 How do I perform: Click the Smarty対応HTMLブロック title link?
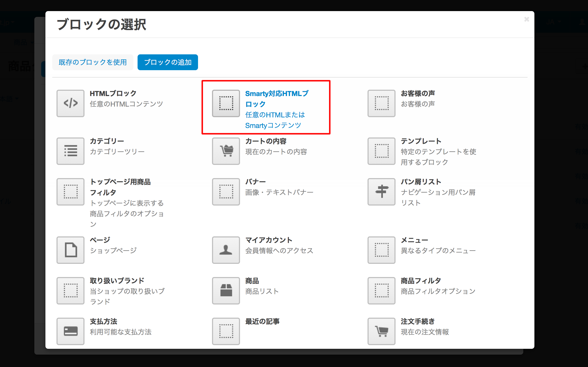(x=277, y=99)
